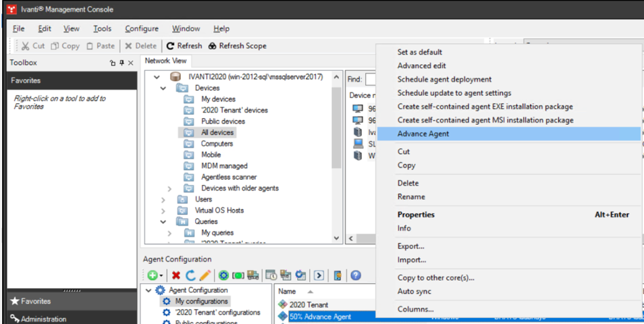
Task: Click the mobile device certificate icon
Action: [x=338, y=275]
